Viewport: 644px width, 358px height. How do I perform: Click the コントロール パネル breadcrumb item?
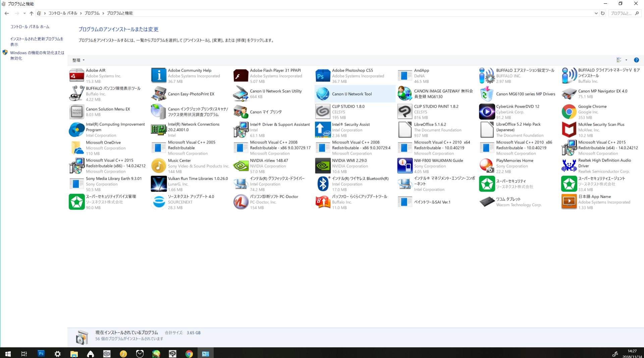coord(63,13)
